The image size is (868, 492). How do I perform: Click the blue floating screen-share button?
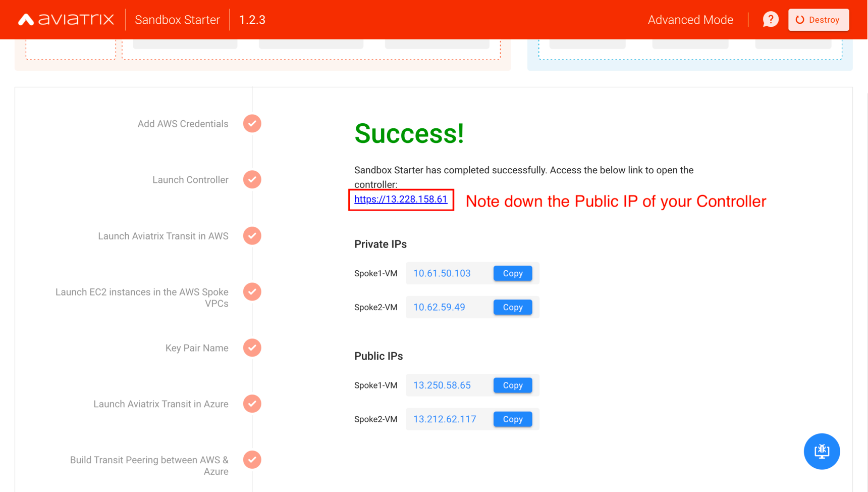coord(822,451)
